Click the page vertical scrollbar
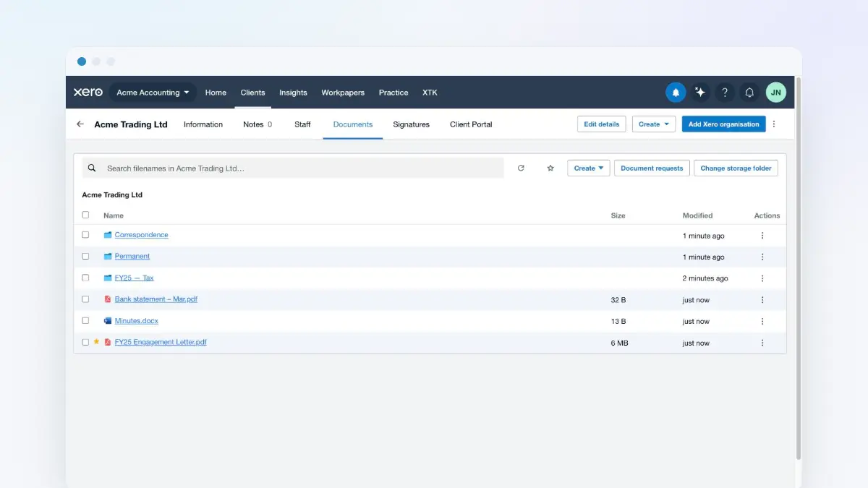868x488 pixels. (799, 267)
